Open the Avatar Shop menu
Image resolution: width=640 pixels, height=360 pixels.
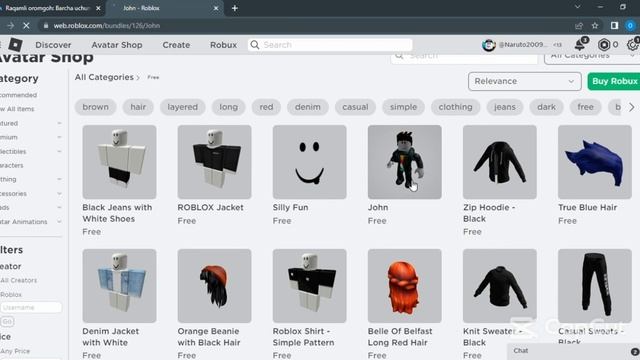click(117, 45)
